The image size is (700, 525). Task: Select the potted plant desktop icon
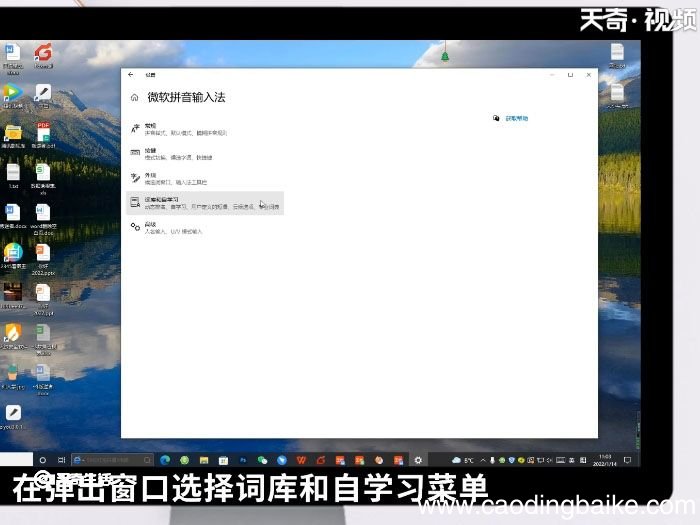[12, 376]
